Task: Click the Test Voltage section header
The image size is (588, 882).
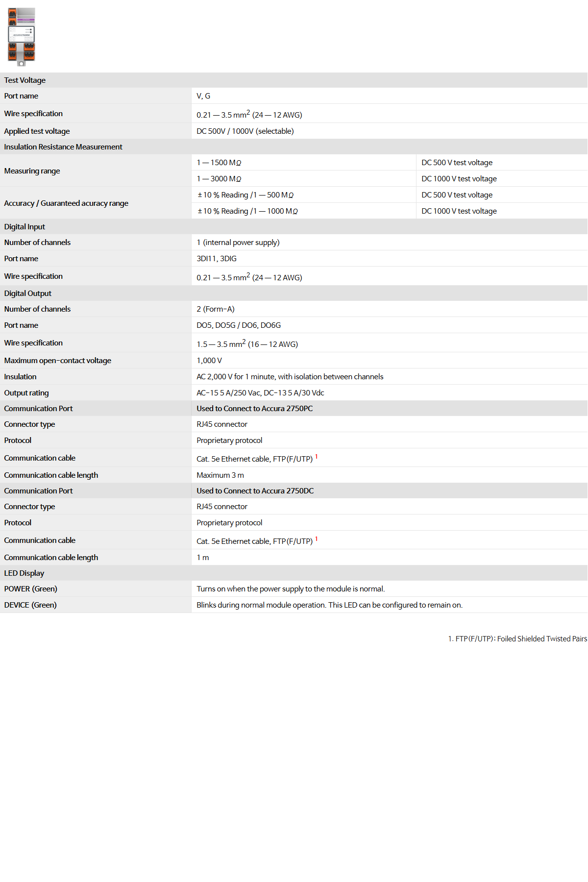Action: 25,80
